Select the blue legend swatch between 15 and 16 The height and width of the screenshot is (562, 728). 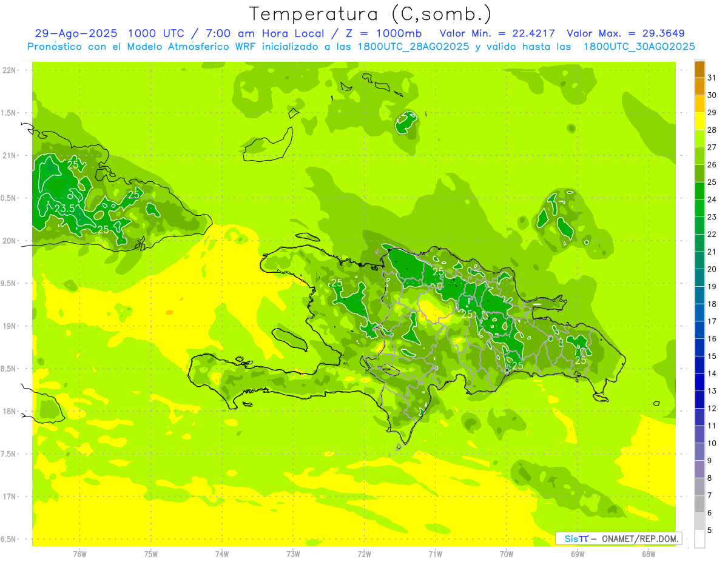point(699,347)
